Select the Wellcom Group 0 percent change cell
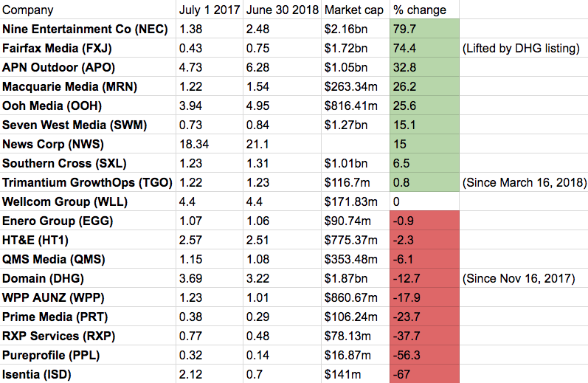This screenshot has width=588, height=383. (x=423, y=202)
